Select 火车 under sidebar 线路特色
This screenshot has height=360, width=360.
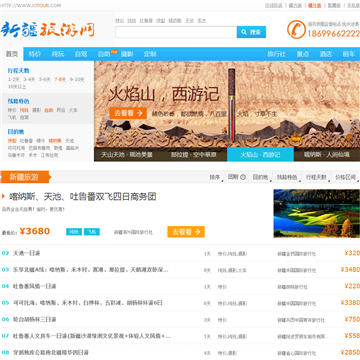(73, 110)
